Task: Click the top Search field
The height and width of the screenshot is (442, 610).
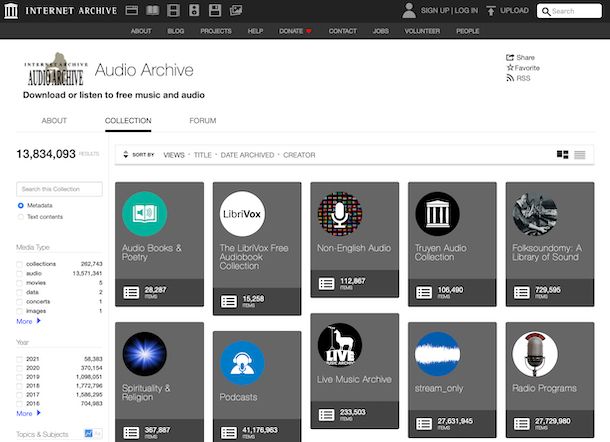Action: point(569,11)
